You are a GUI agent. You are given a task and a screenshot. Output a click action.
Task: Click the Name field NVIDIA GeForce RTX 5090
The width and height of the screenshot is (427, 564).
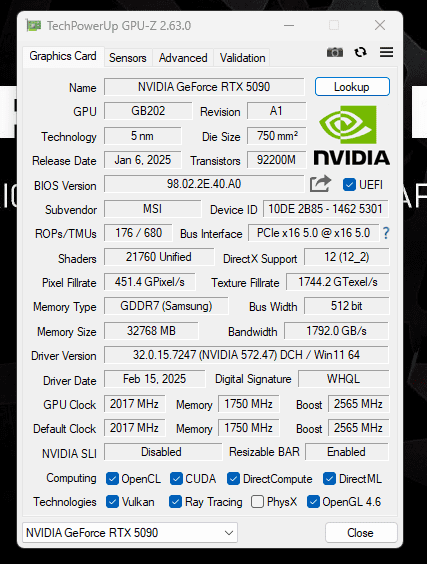204,87
